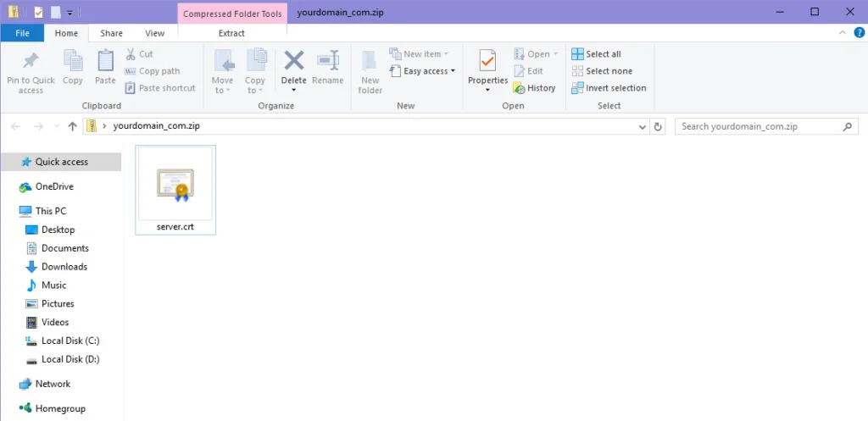Screen dimensions: 868x421
Task: Click the Pin to Quick access icon
Action: [31, 62]
